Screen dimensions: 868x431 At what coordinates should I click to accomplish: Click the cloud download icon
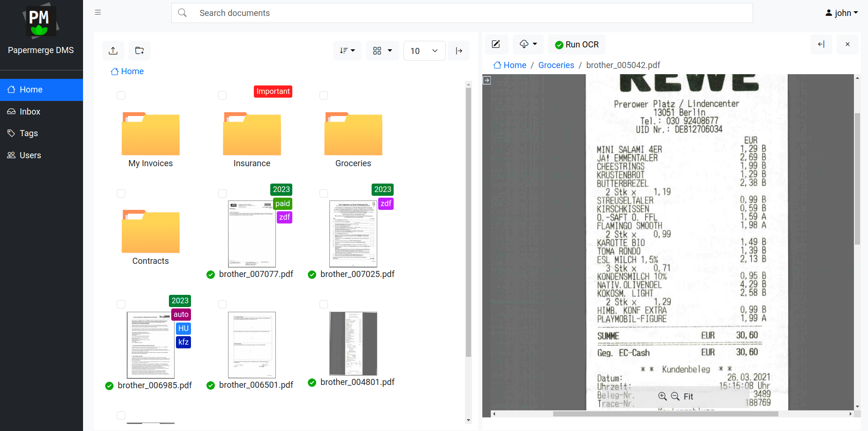pos(525,44)
